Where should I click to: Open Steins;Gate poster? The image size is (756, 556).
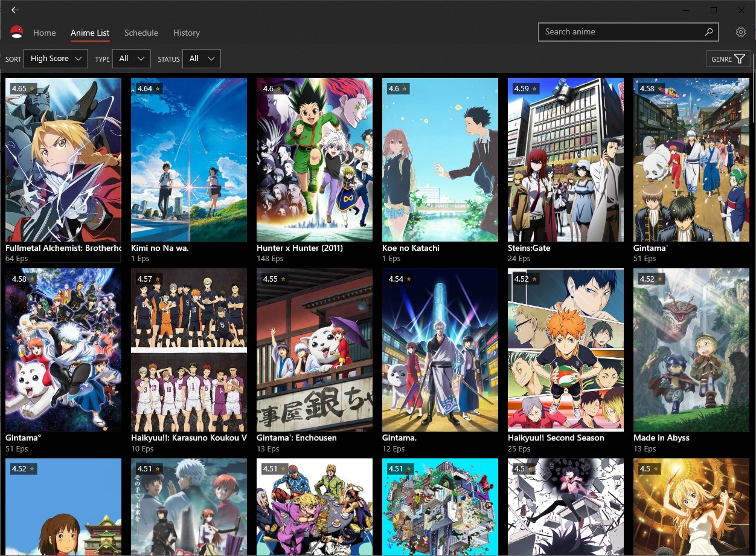pyautogui.click(x=566, y=160)
